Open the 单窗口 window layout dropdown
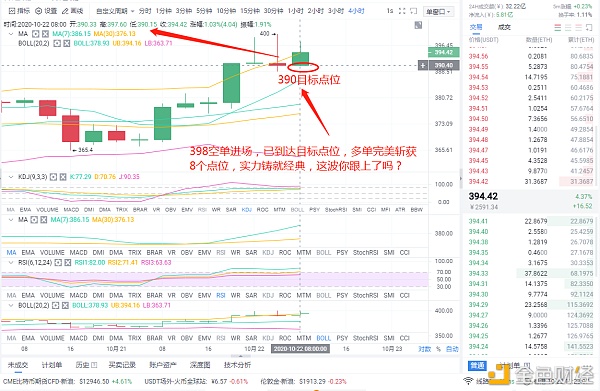Viewport: 600px width, 391px height. coord(439,11)
